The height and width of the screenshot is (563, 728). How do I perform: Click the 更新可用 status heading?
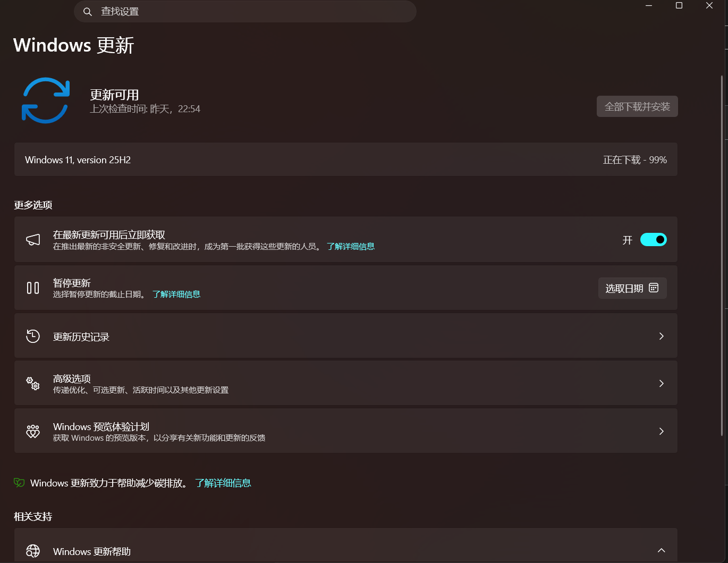pos(114,95)
